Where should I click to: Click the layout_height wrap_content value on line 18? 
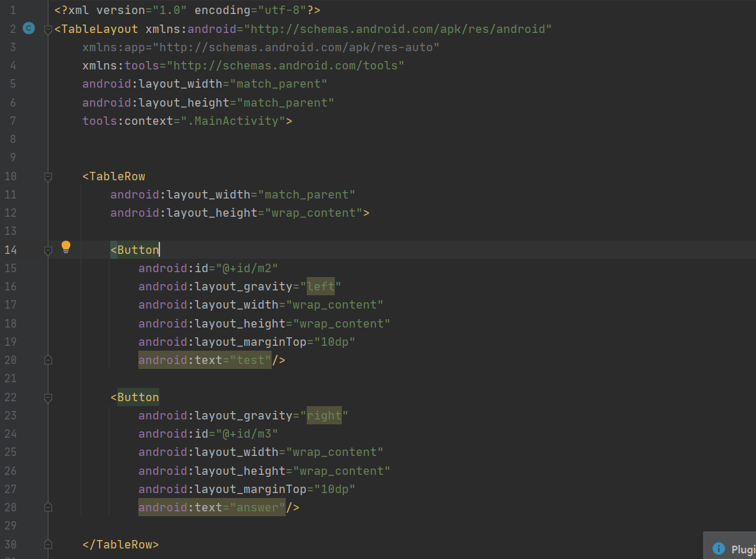pos(341,323)
